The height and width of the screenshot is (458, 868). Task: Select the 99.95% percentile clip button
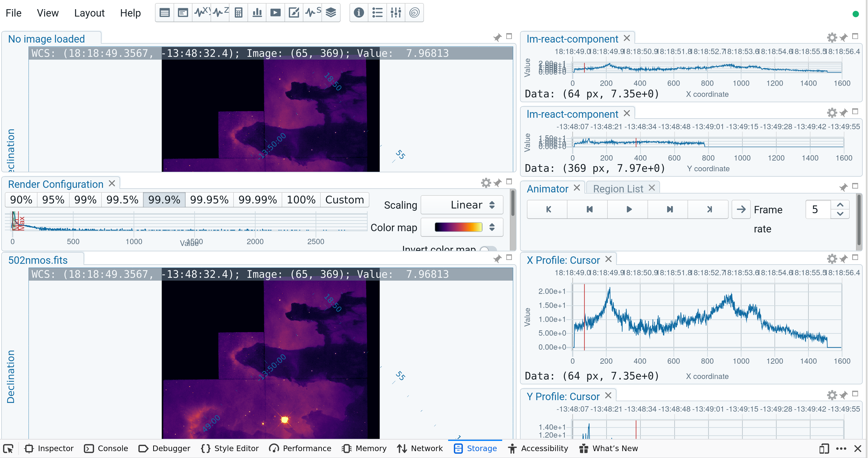pyautogui.click(x=209, y=200)
